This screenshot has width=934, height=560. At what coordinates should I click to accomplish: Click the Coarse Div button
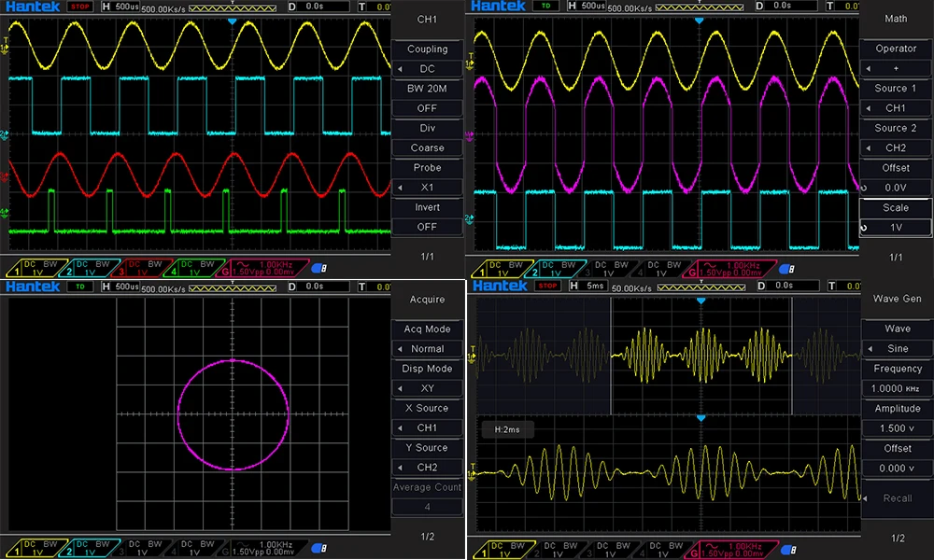click(427, 147)
